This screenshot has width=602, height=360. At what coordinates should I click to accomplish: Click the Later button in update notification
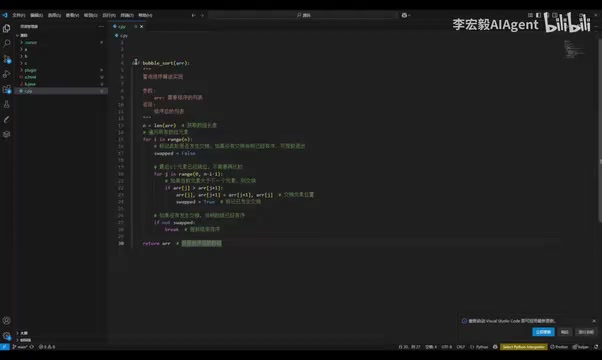pos(564,332)
